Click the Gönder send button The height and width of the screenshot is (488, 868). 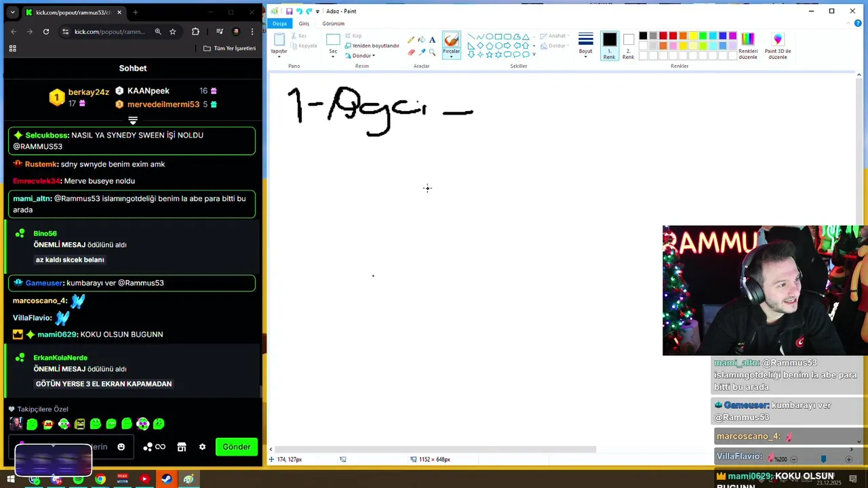tap(237, 447)
